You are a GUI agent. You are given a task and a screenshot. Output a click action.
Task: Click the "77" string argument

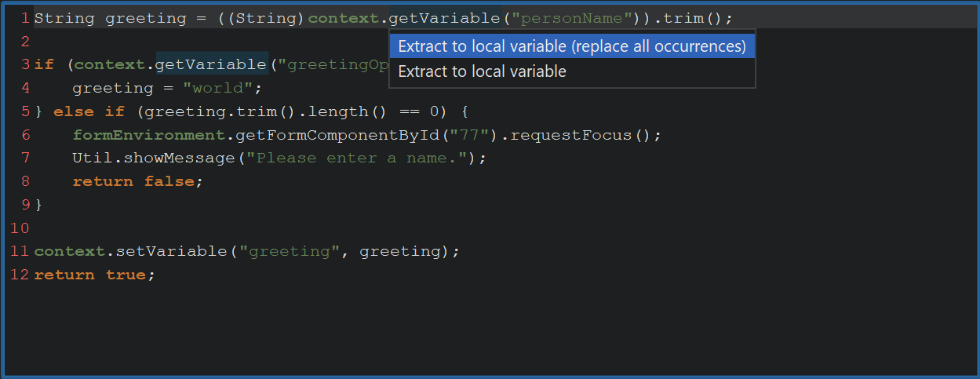(x=469, y=135)
